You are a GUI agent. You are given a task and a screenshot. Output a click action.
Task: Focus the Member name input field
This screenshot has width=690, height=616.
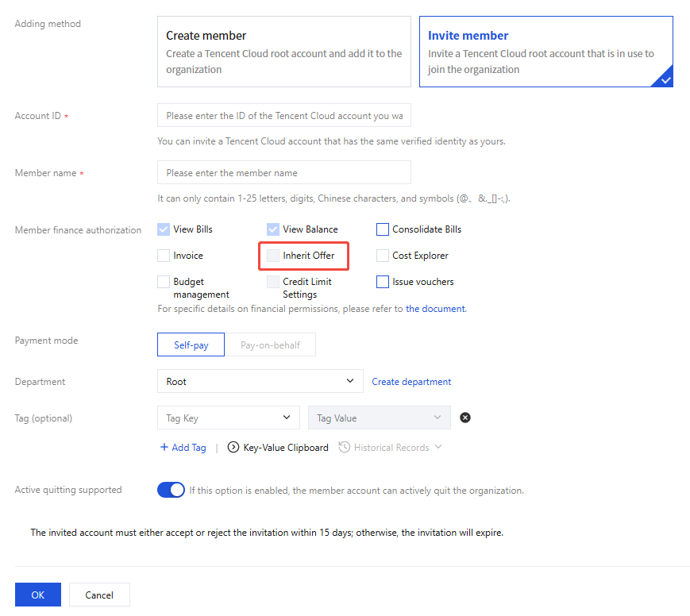(x=284, y=173)
